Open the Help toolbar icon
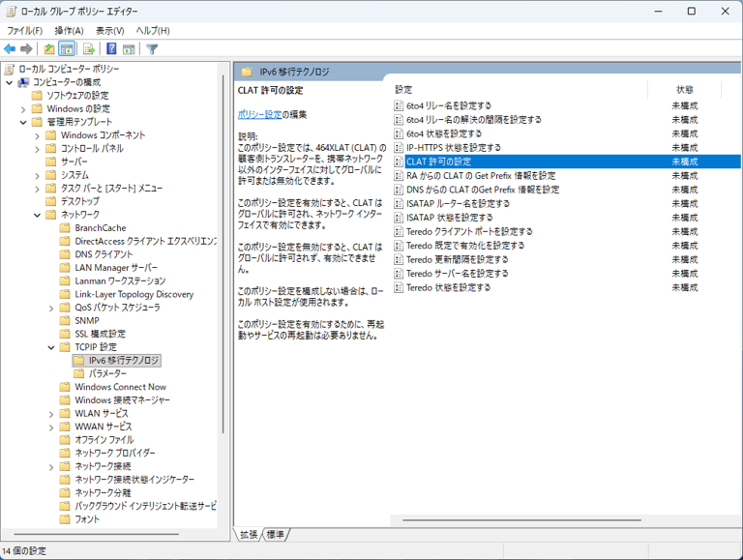 (111, 48)
